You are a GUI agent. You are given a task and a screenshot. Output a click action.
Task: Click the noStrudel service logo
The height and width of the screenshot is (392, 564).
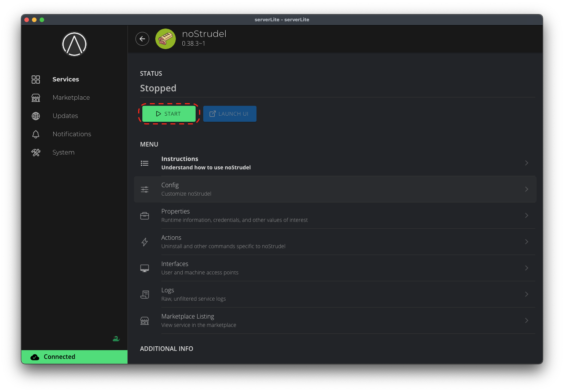pos(166,39)
